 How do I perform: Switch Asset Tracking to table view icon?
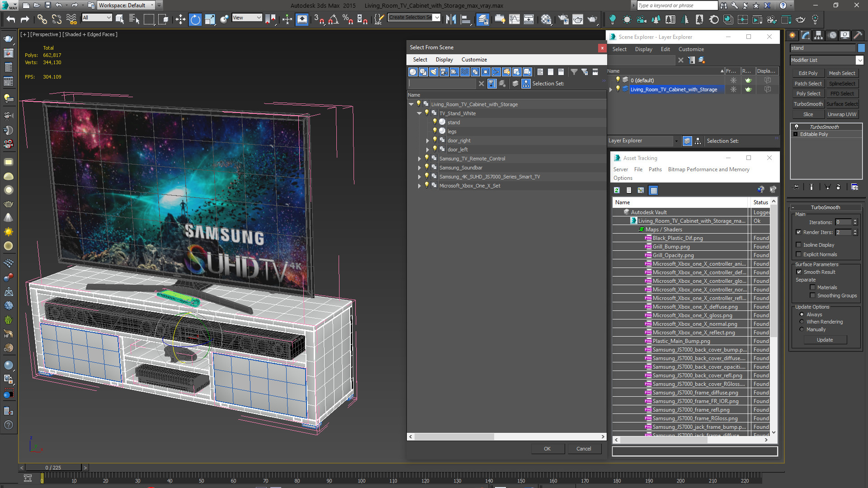(653, 190)
